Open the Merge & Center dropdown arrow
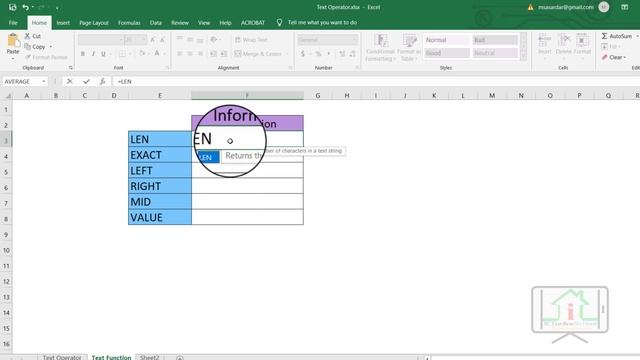Viewport: 640px width, 360px height. [x=287, y=54]
